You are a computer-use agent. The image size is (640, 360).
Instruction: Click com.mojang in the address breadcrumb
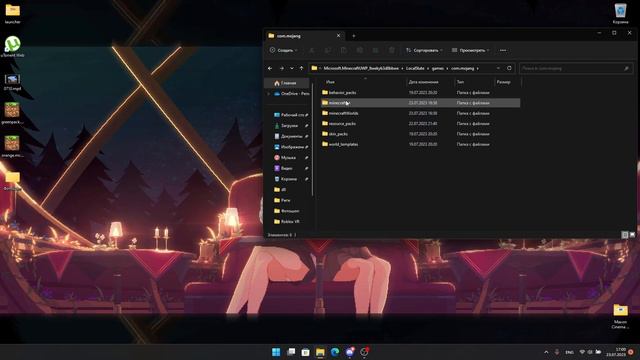462,68
